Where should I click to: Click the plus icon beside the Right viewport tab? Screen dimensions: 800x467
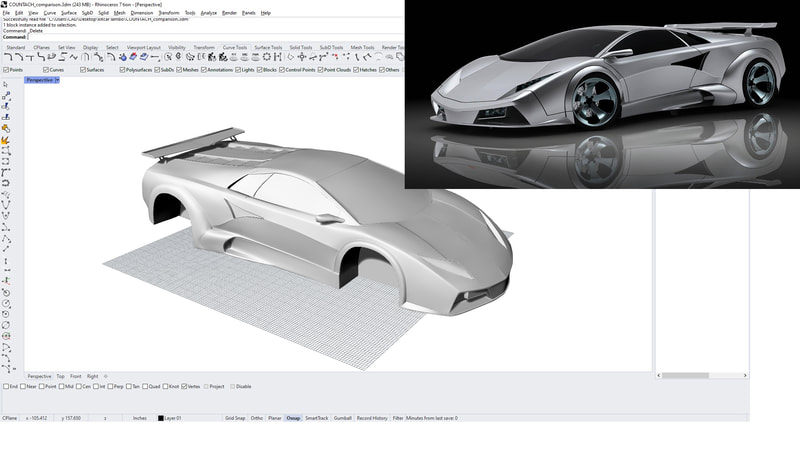point(106,376)
